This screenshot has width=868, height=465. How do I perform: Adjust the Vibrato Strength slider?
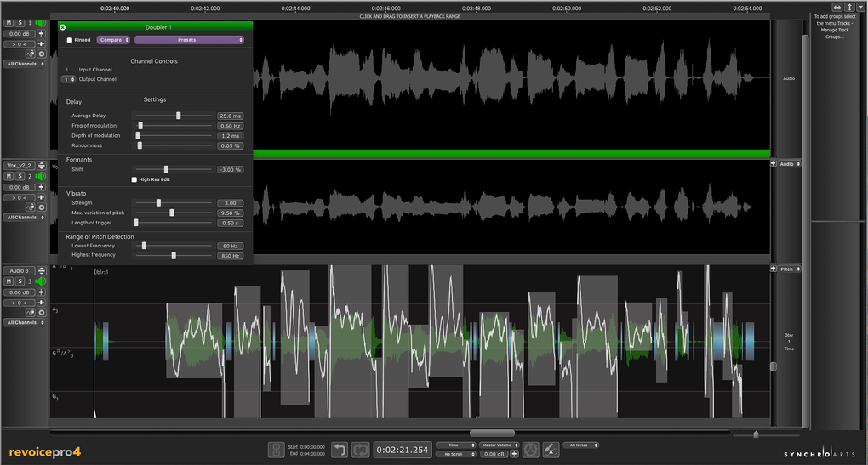(158, 203)
